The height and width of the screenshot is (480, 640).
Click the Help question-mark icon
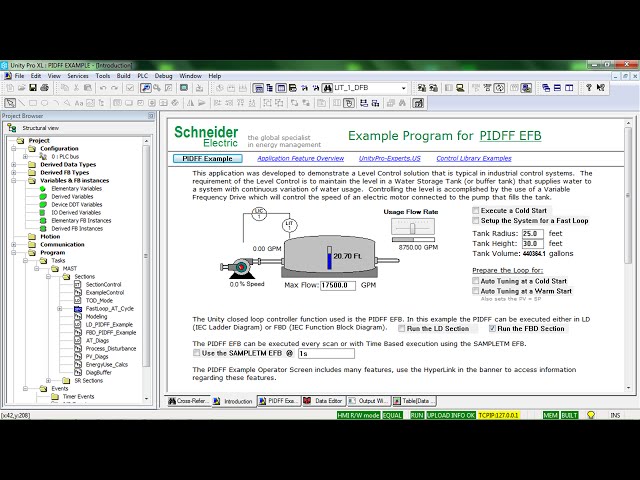pyautogui.click(x=589, y=88)
